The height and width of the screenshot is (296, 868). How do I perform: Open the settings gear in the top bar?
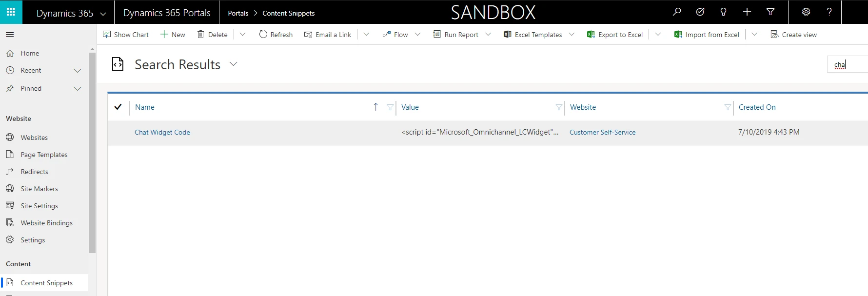click(x=806, y=12)
